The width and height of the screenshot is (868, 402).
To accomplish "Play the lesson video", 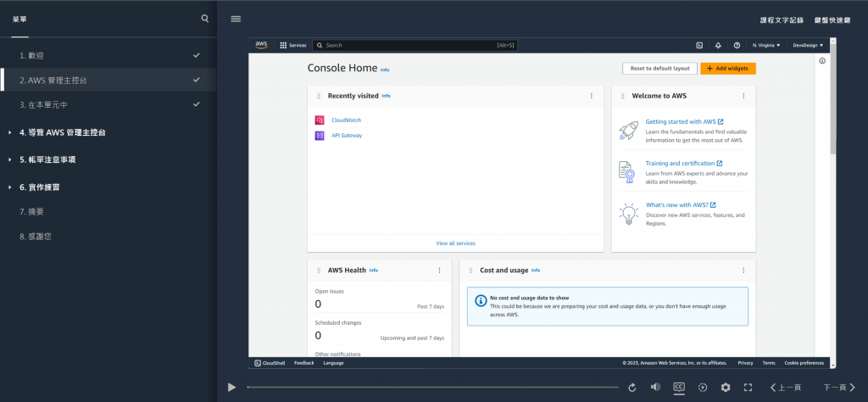I will pyautogui.click(x=232, y=388).
